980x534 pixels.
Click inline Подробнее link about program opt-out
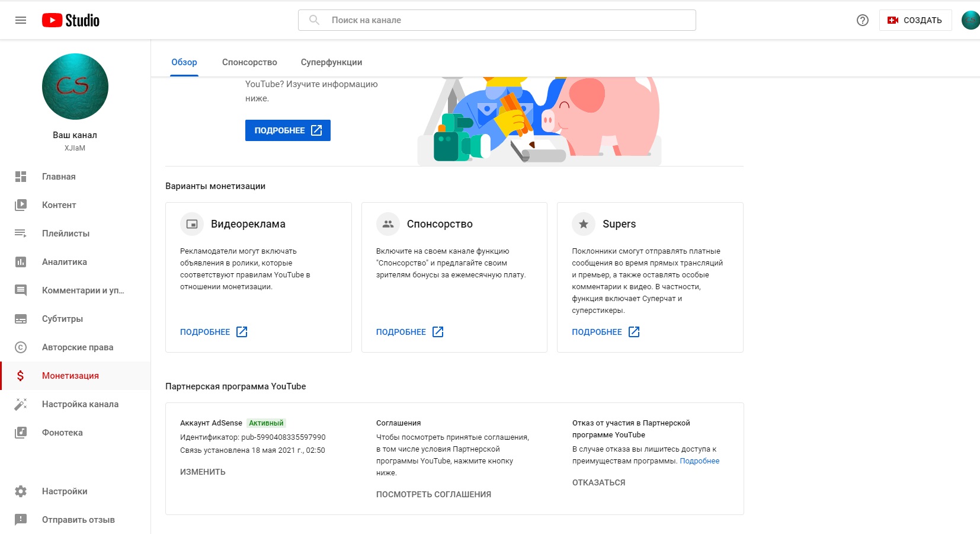[700, 461]
